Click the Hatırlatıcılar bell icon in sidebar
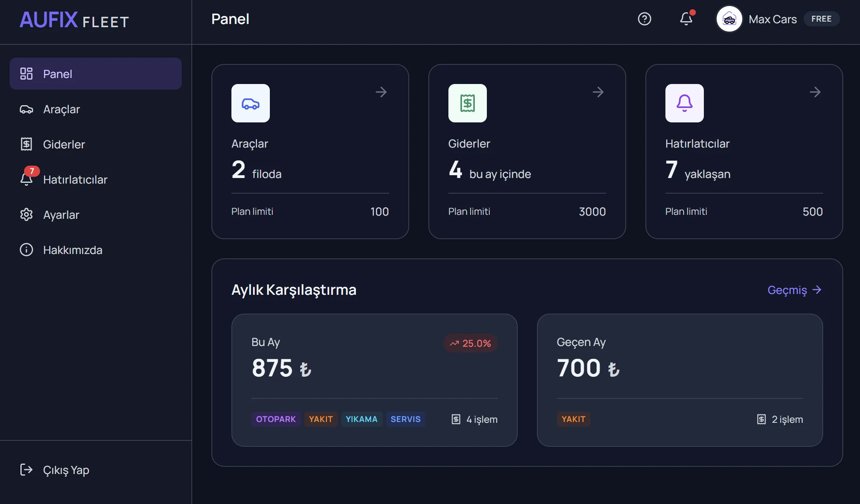The height and width of the screenshot is (504, 860). 26,180
